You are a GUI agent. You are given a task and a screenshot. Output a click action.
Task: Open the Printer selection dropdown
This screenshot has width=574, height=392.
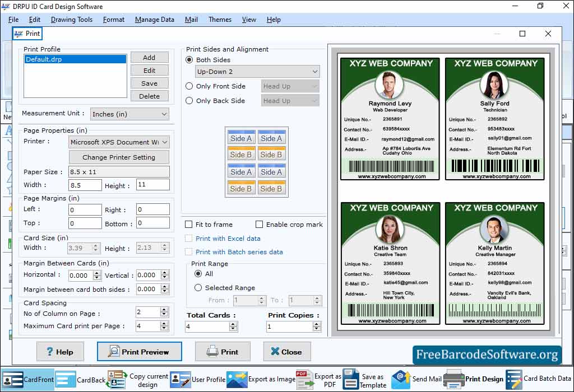[119, 142]
